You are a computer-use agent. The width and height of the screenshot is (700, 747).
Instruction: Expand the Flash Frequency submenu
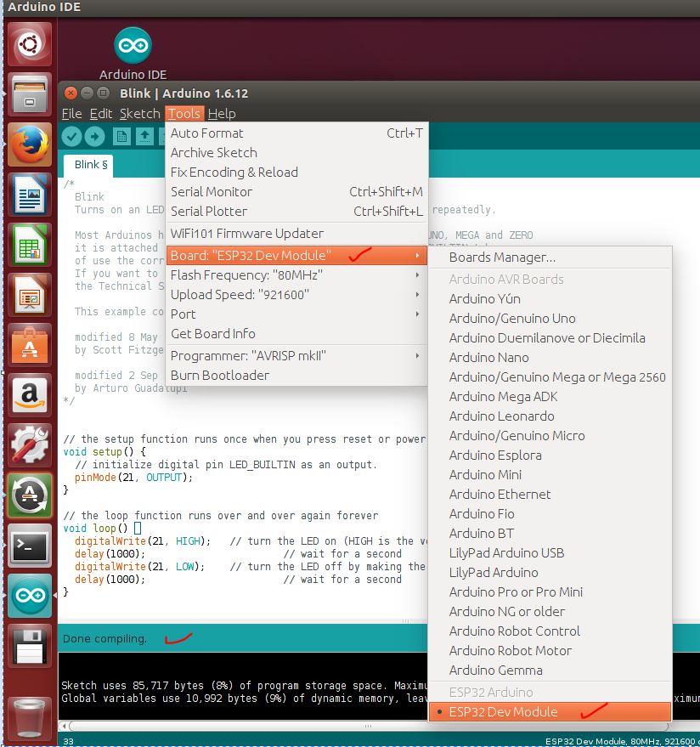(255, 274)
